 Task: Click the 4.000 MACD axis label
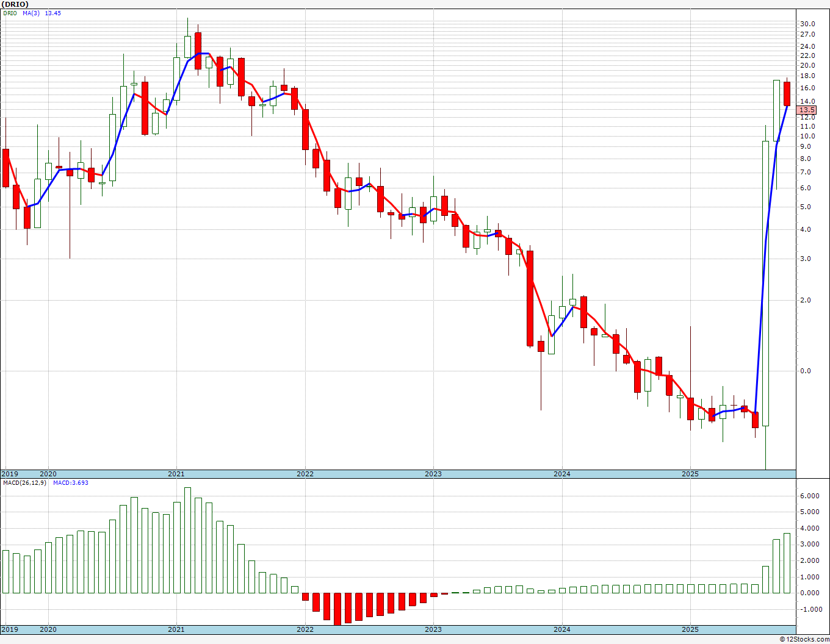click(809, 528)
